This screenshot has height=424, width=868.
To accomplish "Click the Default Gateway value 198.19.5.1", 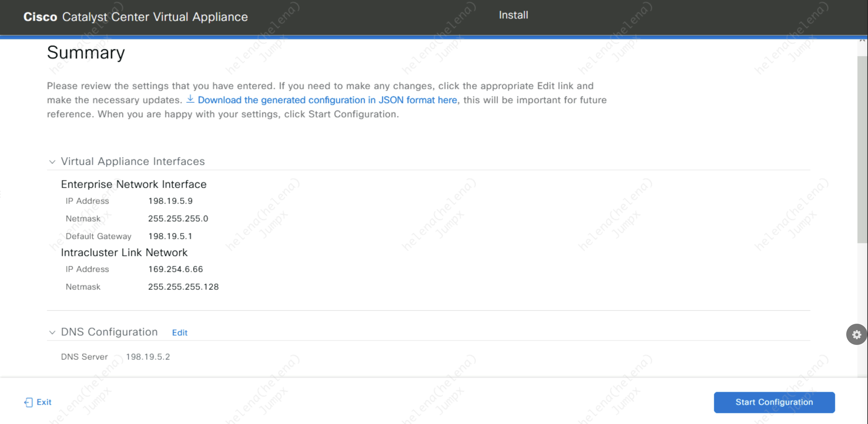I will coord(170,236).
